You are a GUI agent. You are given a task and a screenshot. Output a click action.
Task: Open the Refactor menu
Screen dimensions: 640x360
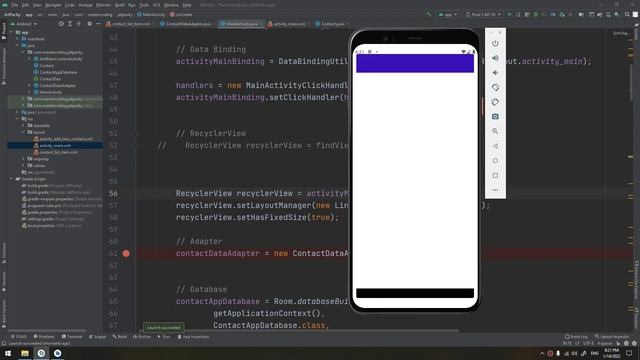pyautogui.click(x=103, y=5)
